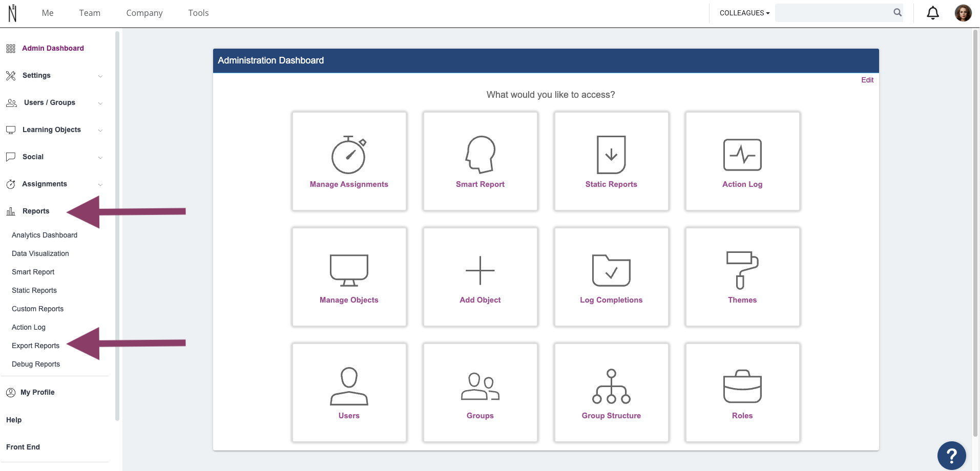This screenshot has width=980, height=471.
Task: Open the Company top navigation menu
Action: [x=144, y=13]
